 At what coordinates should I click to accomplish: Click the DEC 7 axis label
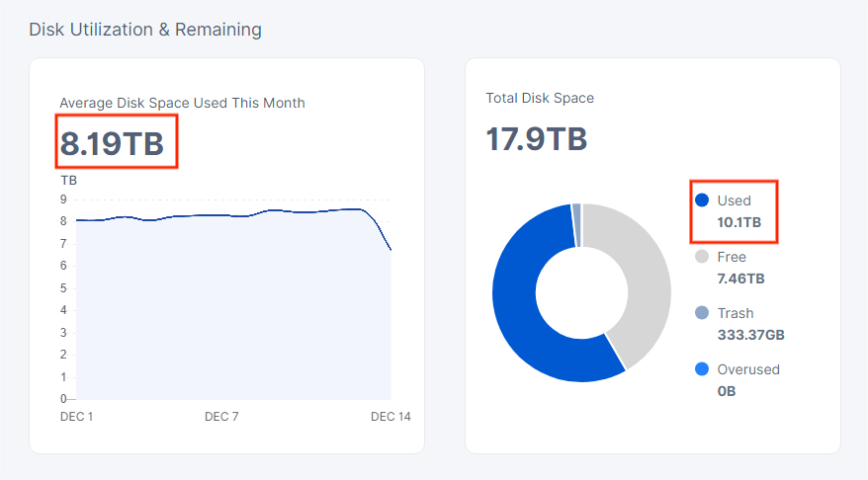click(221, 417)
